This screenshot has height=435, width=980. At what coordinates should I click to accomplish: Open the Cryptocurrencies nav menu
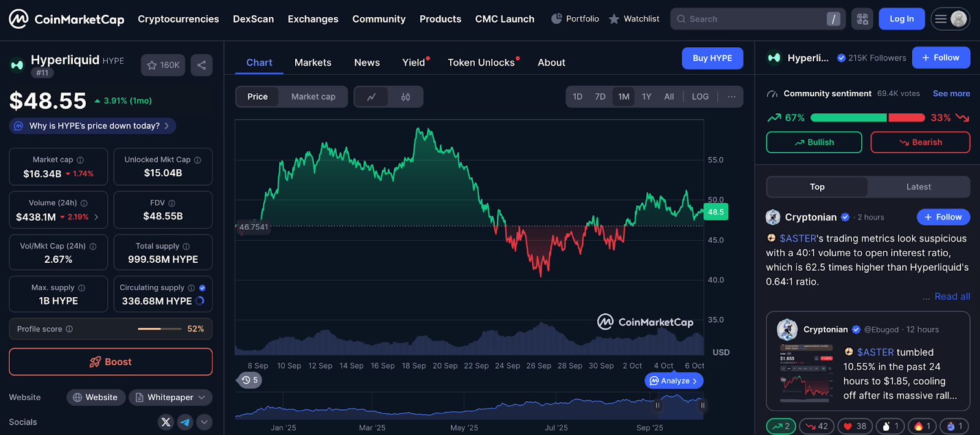[178, 19]
